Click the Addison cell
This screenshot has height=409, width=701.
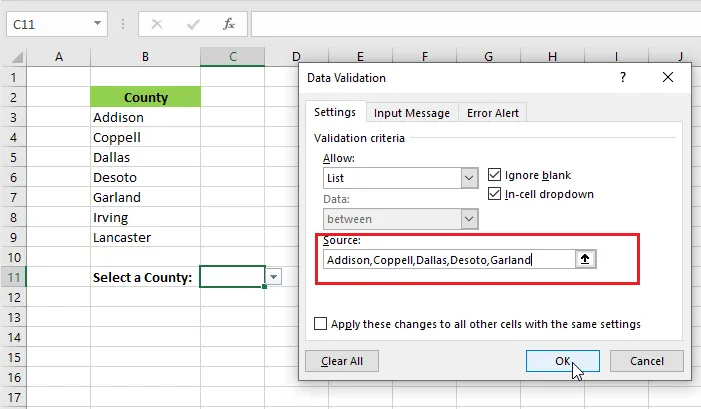pyautogui.click(x=145, y=117)
